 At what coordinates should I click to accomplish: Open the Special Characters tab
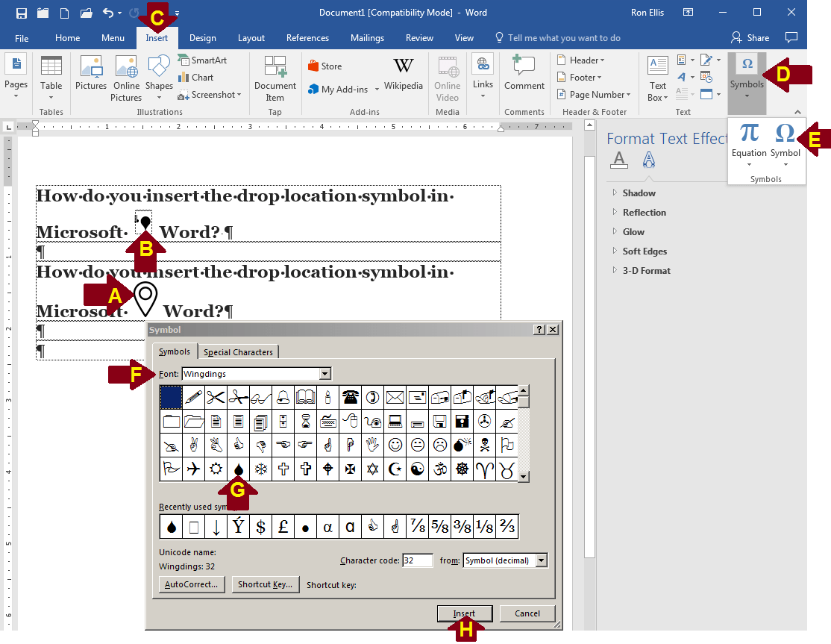(238, 352)
